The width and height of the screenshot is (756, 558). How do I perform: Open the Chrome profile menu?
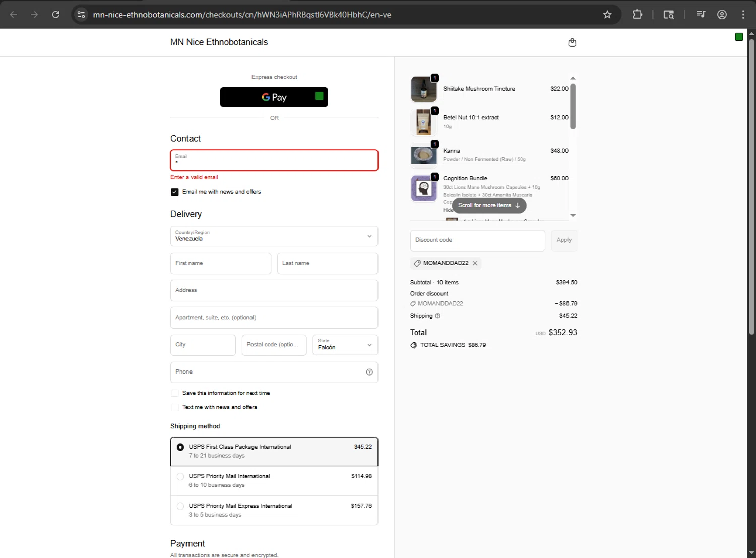coord(722,15)
